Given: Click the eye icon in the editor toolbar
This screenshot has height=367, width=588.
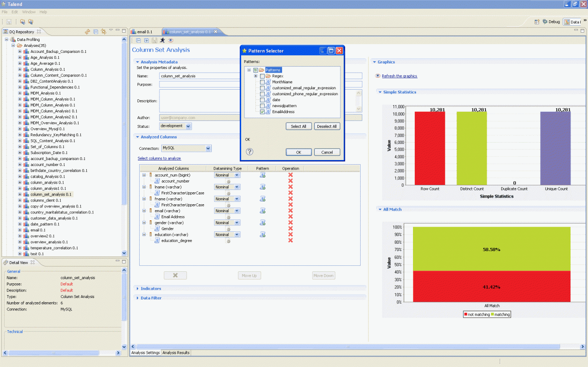Looking at the screenshot, I should pos(170,40).
